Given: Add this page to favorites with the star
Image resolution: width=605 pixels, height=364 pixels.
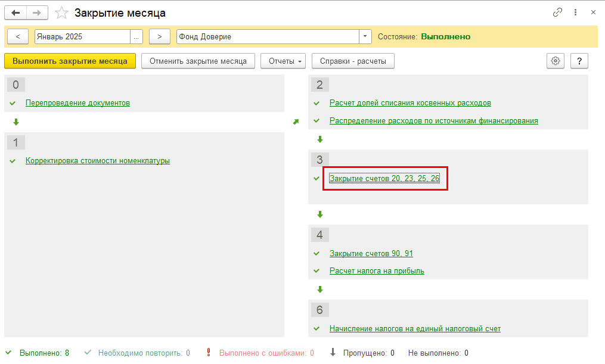Looking at the screenshot, I should 61,13.
